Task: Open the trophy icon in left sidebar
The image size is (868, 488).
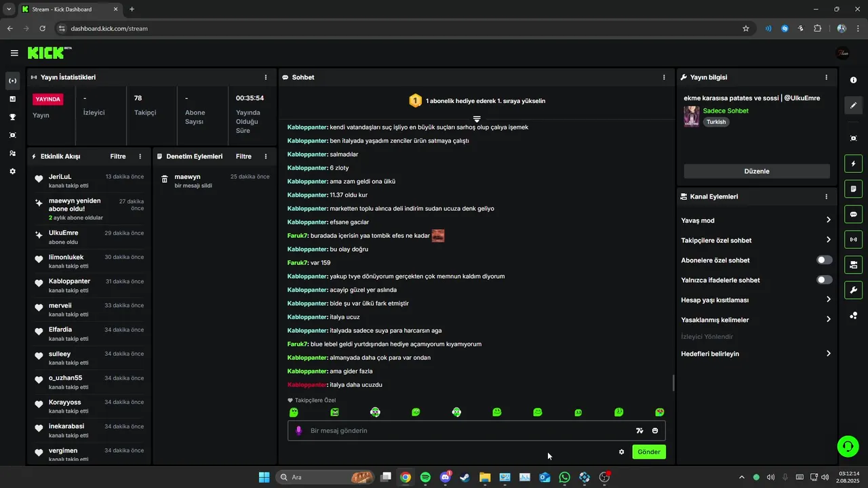Action: (x=12, y=117)
